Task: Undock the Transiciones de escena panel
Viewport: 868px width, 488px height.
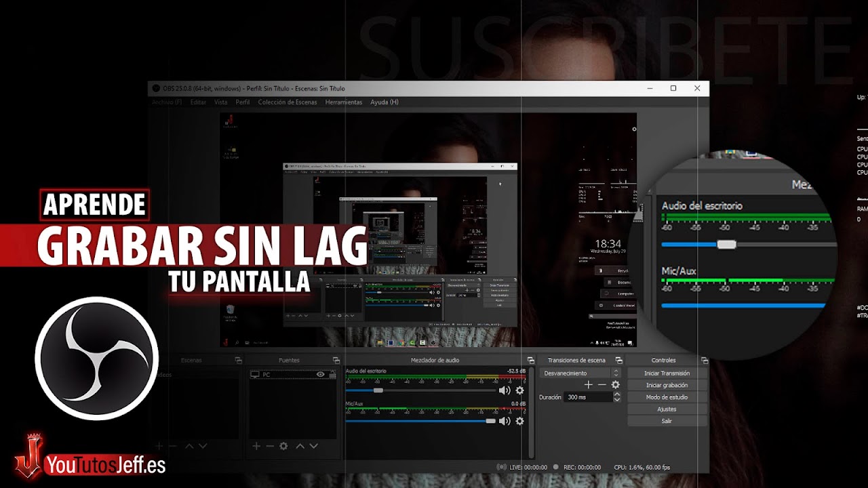Action: [618, 361]
